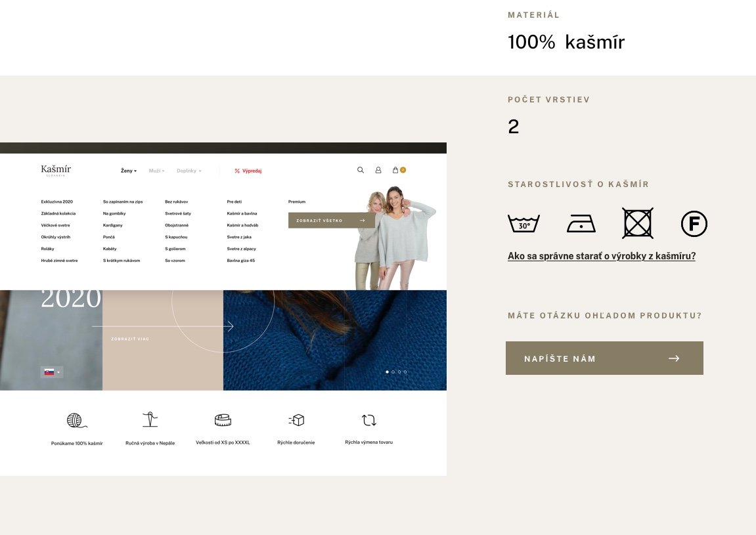756x535 pixels.
Task: Click the ironing care icon
Action: 581,224
